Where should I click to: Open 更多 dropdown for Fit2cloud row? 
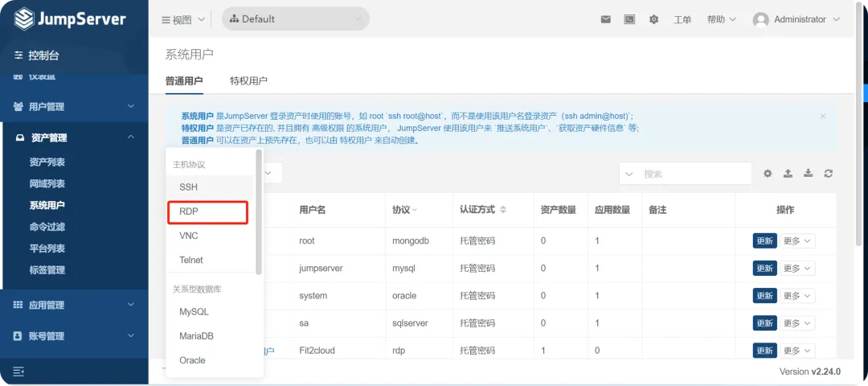click(797, 351)
